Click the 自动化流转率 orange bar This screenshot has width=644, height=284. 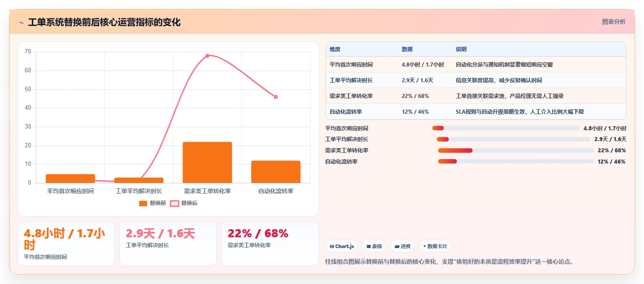click(276, 172)
